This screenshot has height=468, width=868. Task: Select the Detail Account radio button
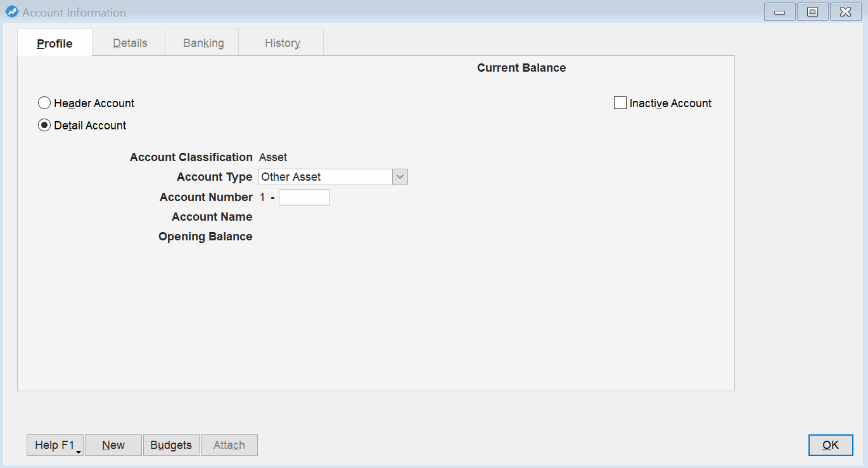(x=44, y=125)
